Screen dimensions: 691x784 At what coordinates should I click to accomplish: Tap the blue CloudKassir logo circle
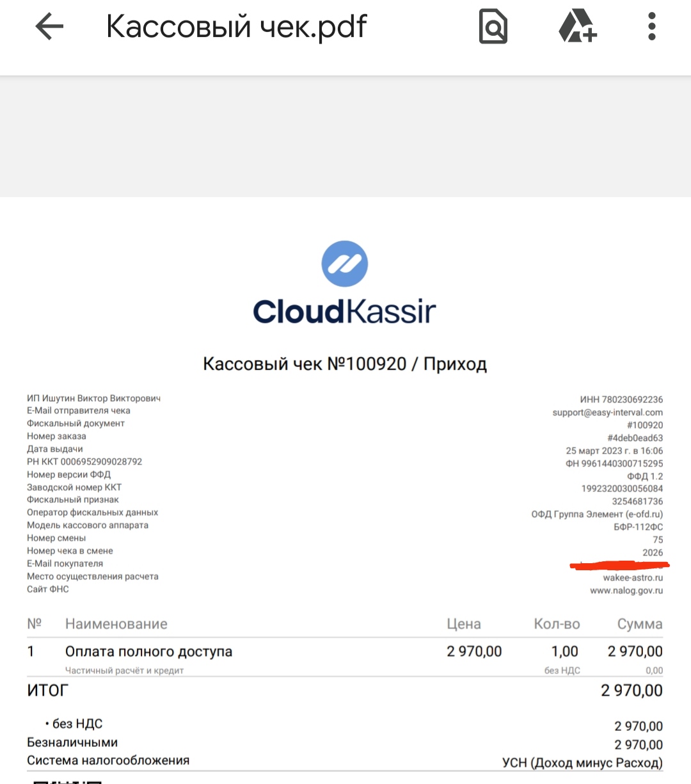coord(344,264)
